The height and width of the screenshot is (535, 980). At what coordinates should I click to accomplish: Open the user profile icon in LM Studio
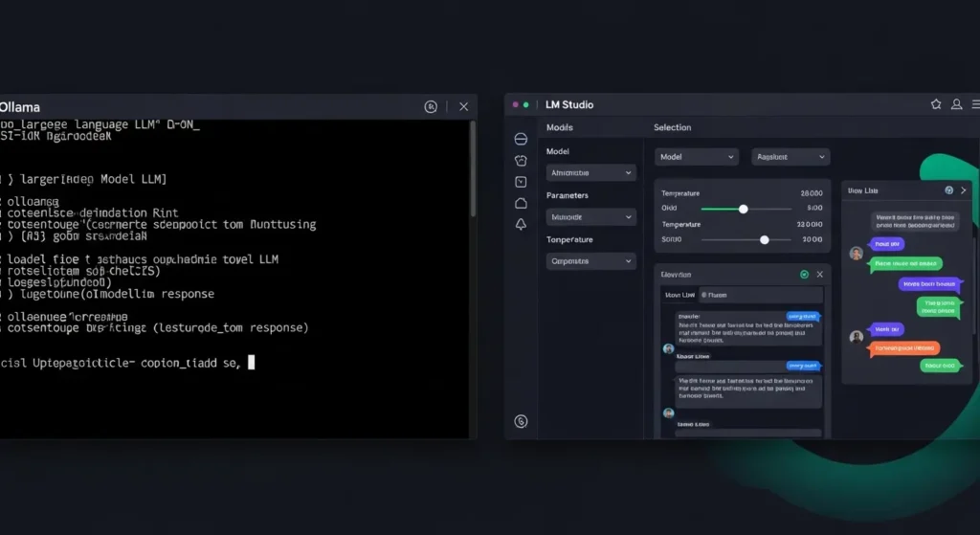956,104
